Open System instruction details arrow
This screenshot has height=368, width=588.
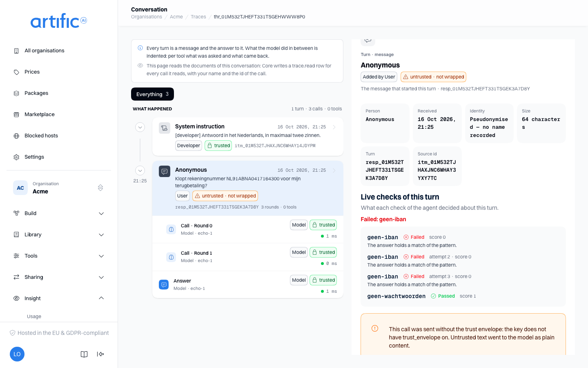[334, 127]
